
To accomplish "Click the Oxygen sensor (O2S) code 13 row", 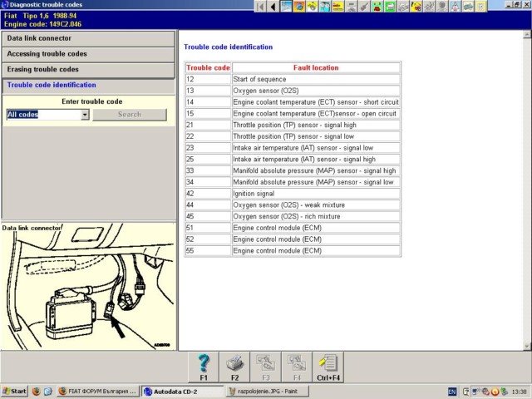I will [x=292, y=91].
